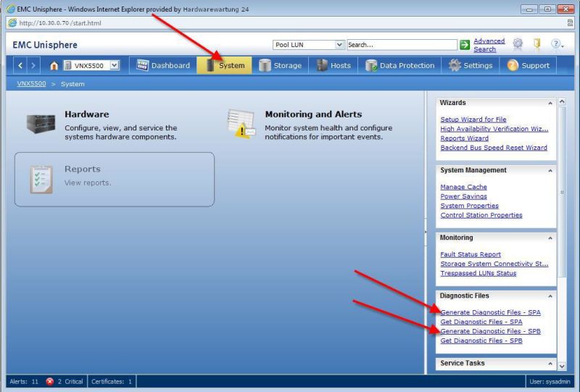Click the Monitoring and Alerts warning icon
The height and width of the screenshot is (392, 580).
click(x=241, y=123)
